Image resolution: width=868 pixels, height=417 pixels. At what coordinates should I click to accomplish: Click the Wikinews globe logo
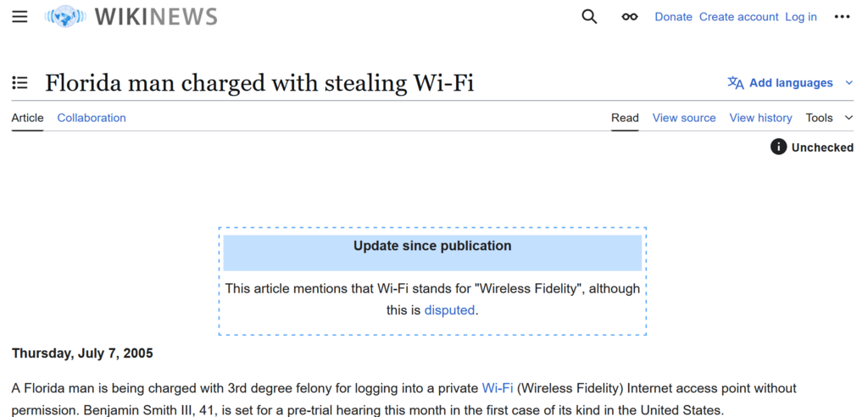[x=65, y=17]
